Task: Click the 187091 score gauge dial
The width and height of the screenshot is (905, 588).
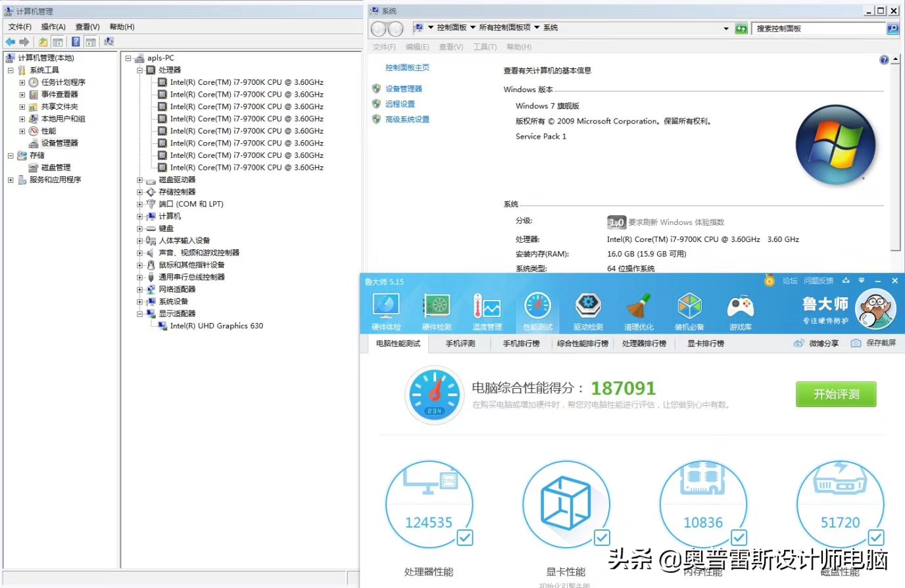Action: coord(434,393)
